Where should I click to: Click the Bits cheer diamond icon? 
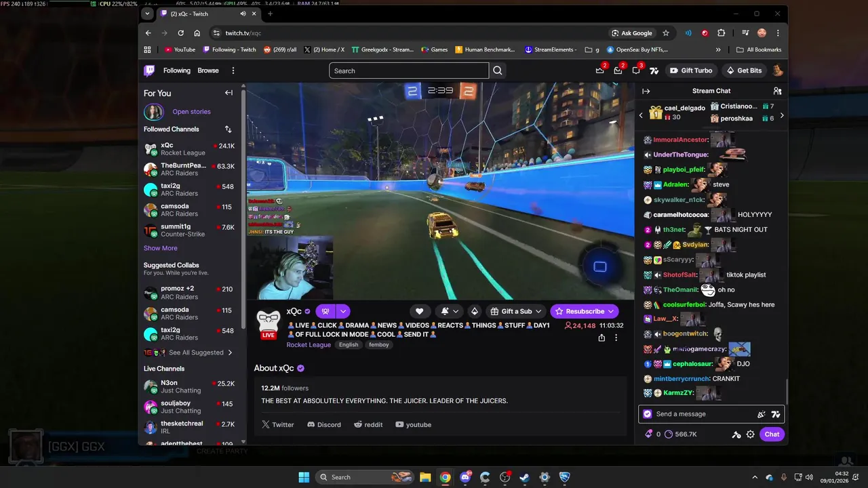coord(475,311)
